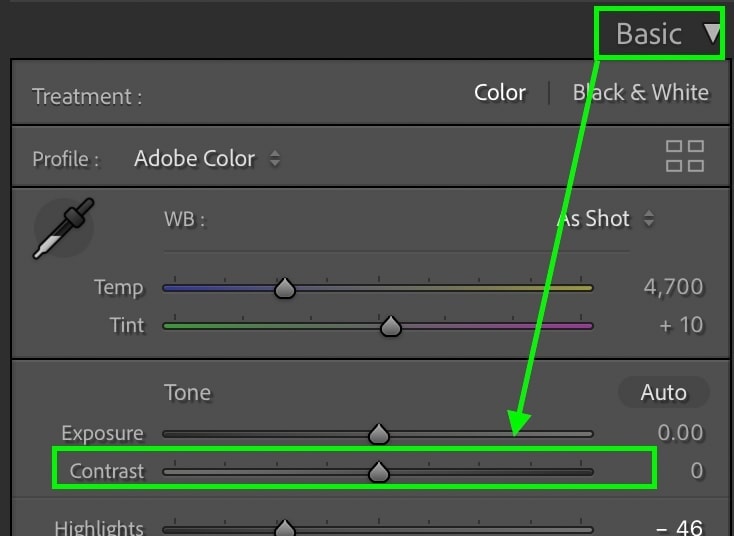Click the Basic panel header label
Viewport: 734px width, 536px height.
pos(648,34)
